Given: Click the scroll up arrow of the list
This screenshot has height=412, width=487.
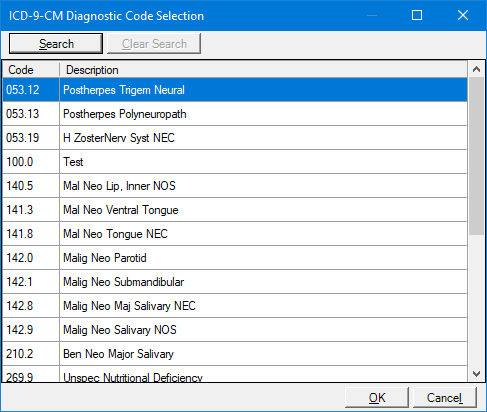Looking at the screenshot, I should click(x=476, y=69).
